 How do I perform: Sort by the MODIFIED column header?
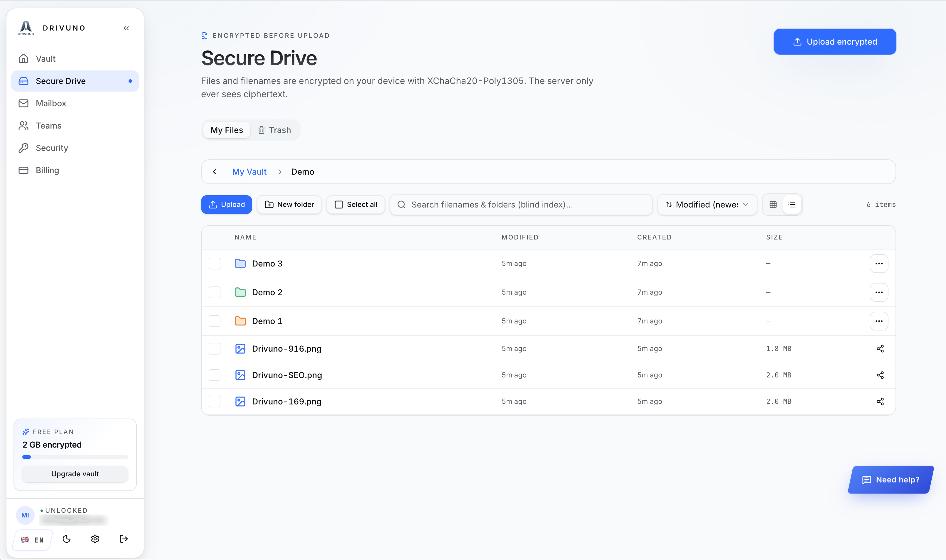click(x=520, y=237)
